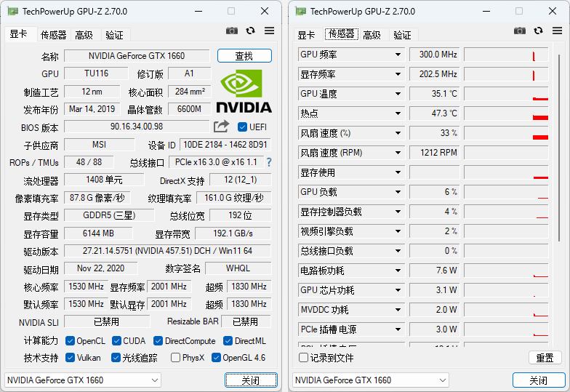This screenshot has height=392, width=570.
Task: Open the 总线接口负载 sensor dropdown
Action: pos(398,251)
